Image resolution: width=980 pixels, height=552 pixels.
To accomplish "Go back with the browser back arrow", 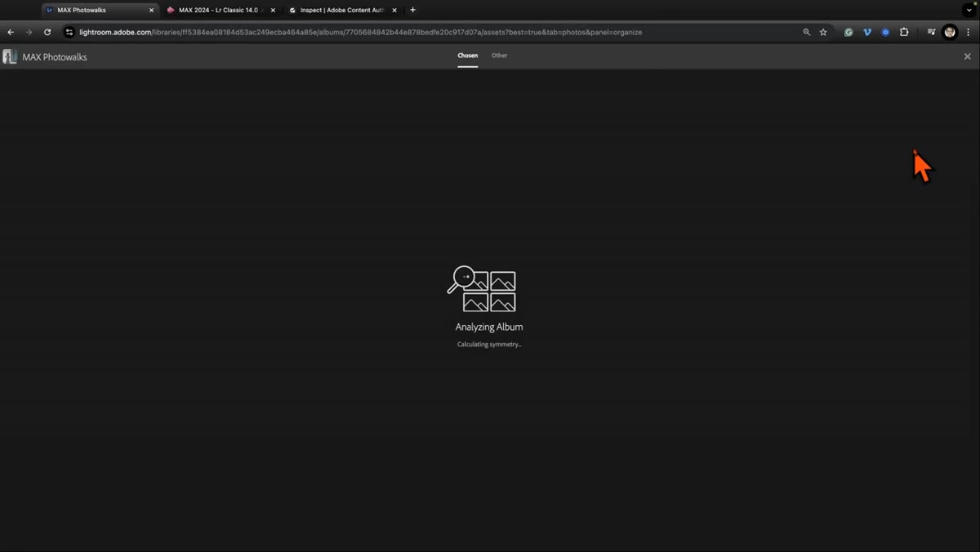I will pos(11,32).
